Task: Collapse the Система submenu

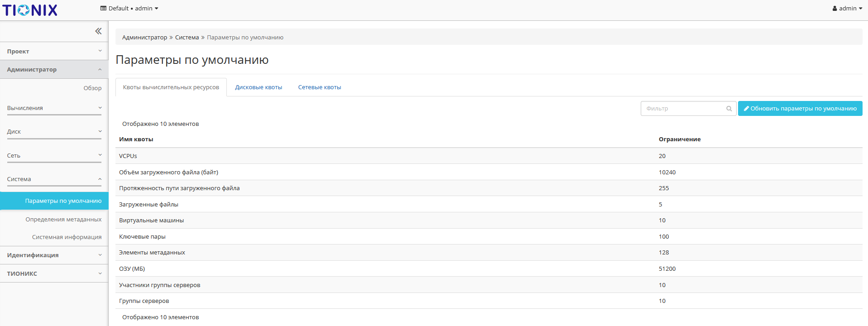Action: click(x=54, y=179)
